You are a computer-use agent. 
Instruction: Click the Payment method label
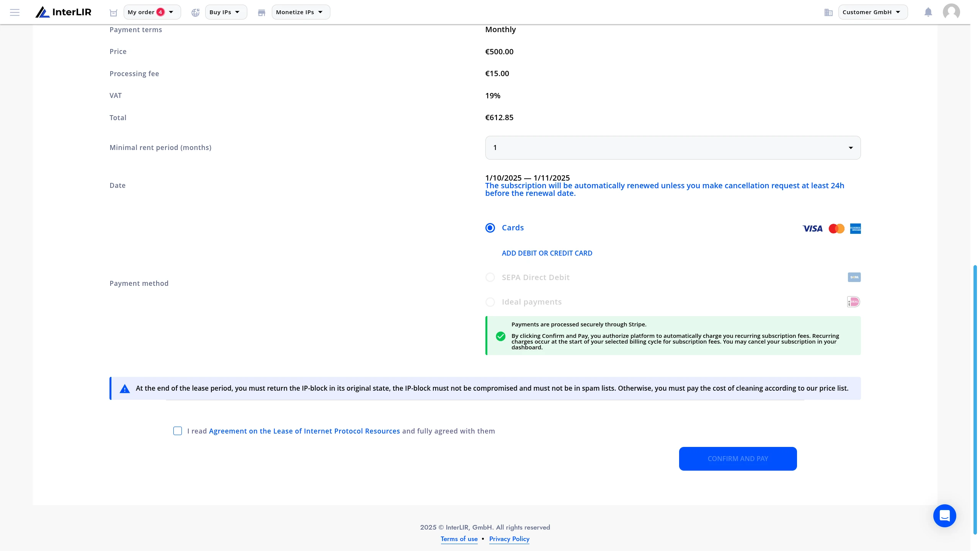click(x=139, y=283)
